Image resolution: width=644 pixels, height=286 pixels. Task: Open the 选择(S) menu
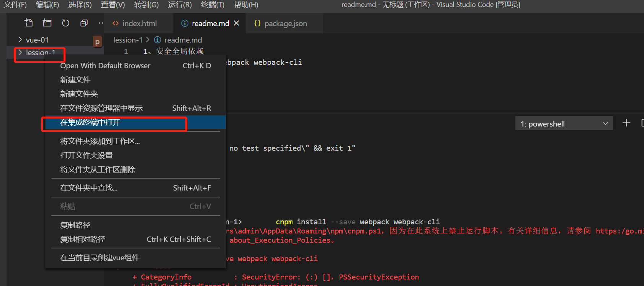click(x=80, y=5)
